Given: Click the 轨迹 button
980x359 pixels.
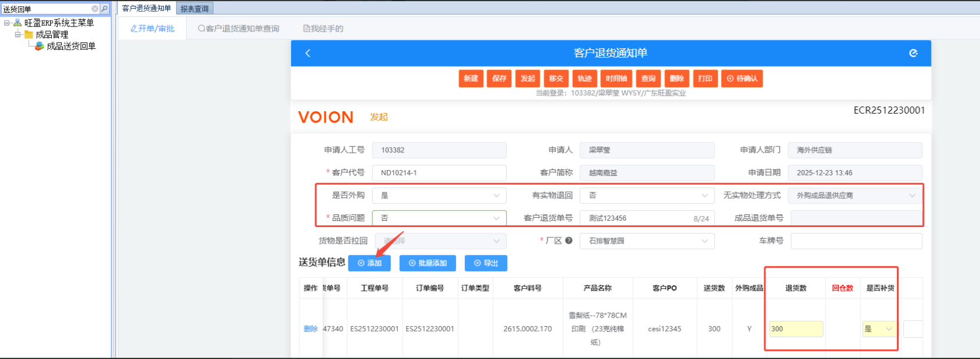Looking at the screenshot, I should (x=584, y=78).
